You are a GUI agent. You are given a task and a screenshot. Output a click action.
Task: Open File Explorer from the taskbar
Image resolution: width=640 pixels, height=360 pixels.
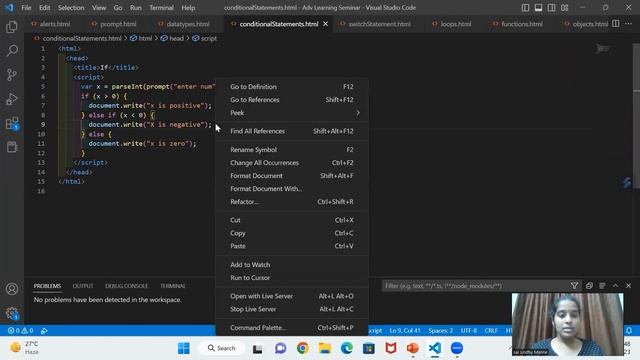(324, 348)
